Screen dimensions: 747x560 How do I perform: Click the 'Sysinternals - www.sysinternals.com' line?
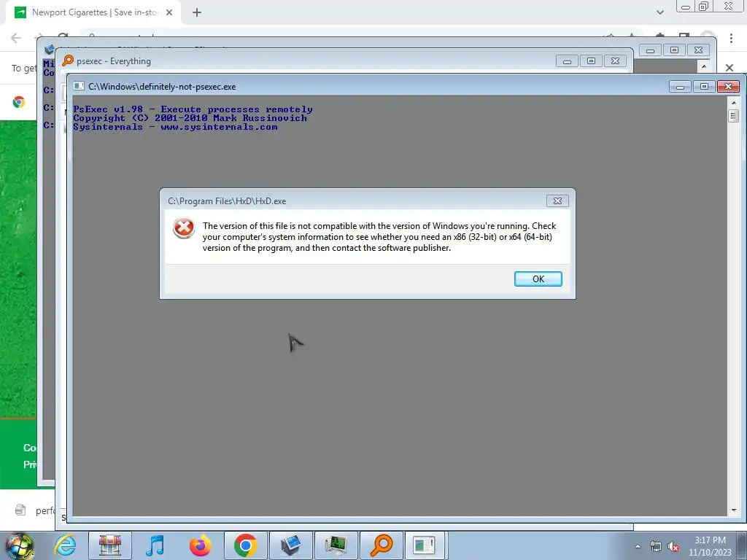[x=175, y=127]
